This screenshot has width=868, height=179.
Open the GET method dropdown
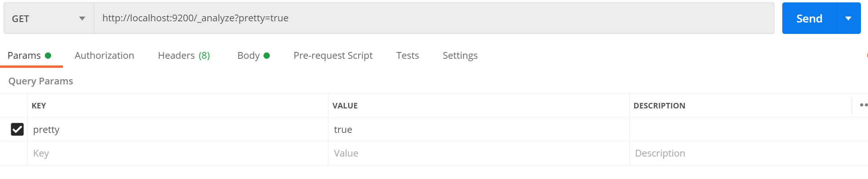(49, 19)
